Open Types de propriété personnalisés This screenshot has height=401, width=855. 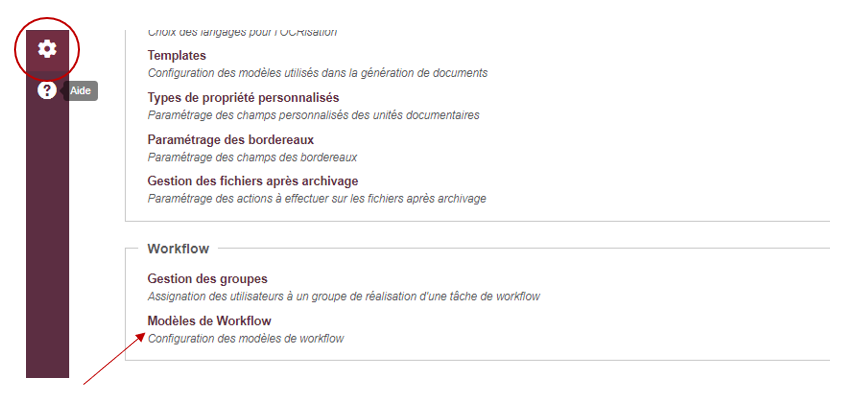tap(243, 98)
